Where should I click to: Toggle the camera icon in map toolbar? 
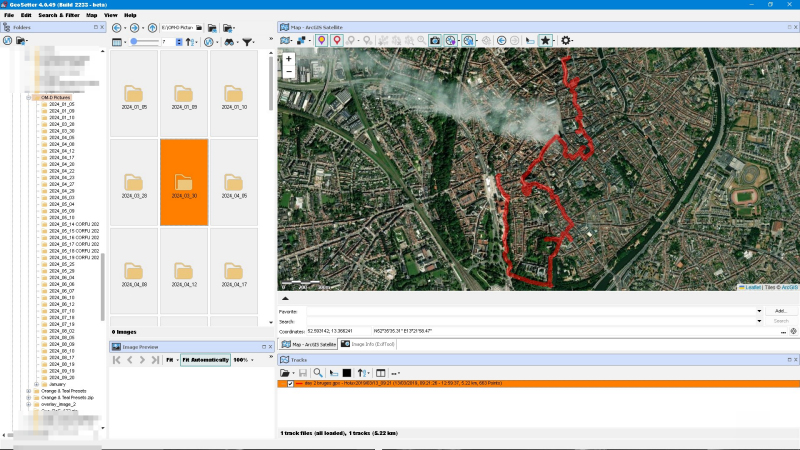coord(435,40)
